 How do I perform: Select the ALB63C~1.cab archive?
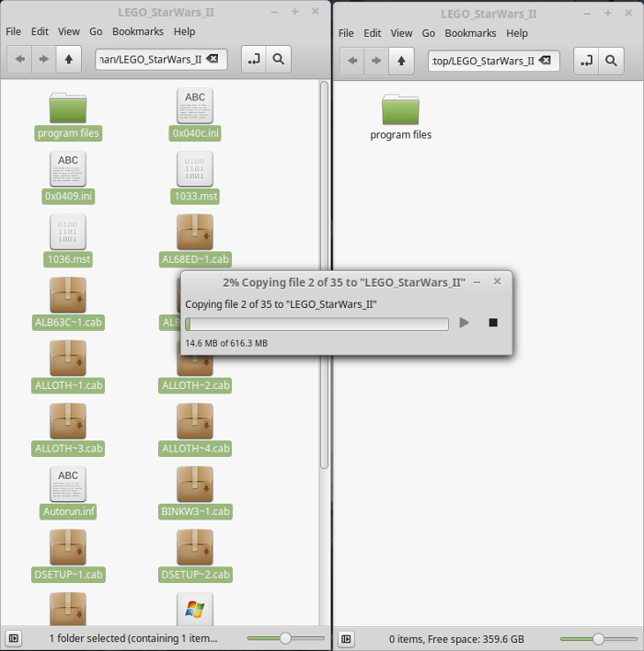point(68,304)
